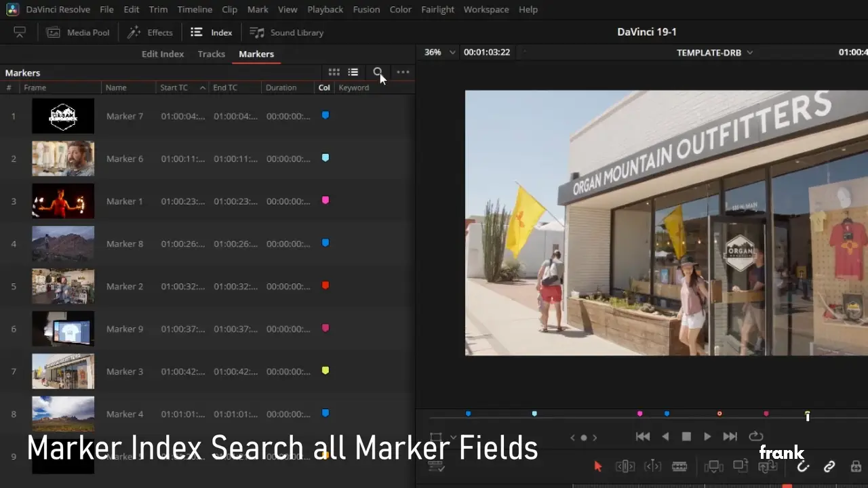
Task: Open the DaVinci Resolve app logo menu
Action: point(13,9)
